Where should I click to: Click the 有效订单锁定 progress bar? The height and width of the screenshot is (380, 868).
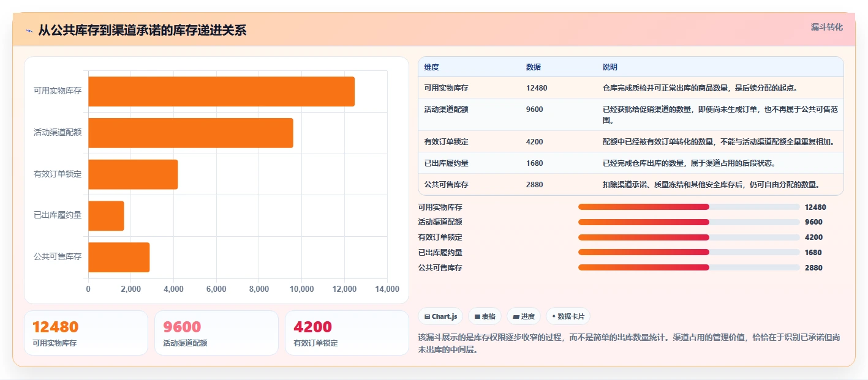689,237
